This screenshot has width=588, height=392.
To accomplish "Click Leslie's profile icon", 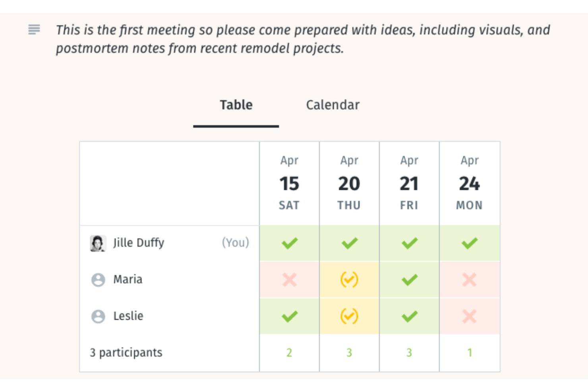I will 98,317.
